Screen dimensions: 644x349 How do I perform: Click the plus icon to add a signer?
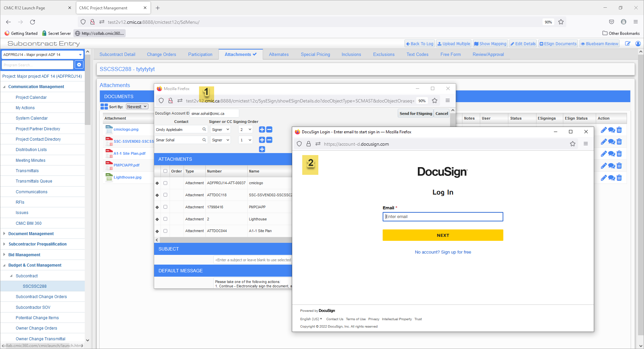262,149
